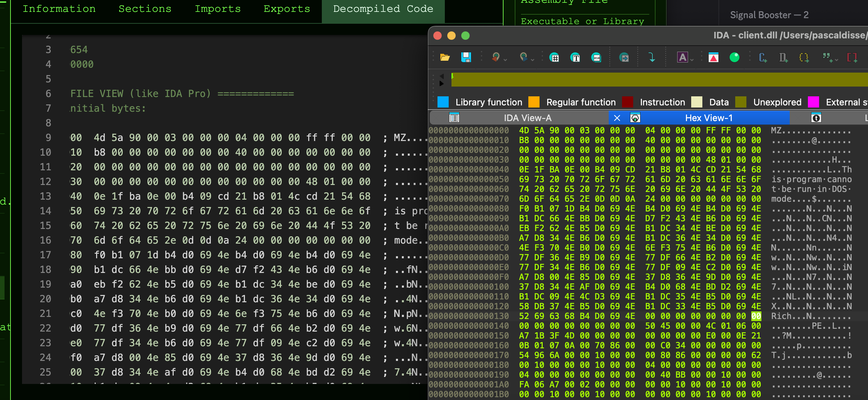Click the curly braces plus icon
Image resolution: width=868 pixels, height=400 pixels.
[x=804, y=57]
